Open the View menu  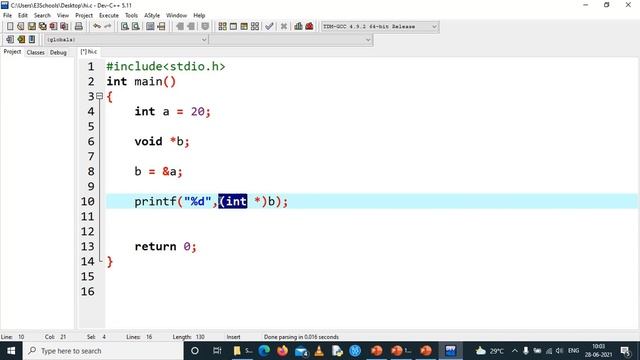62,16
